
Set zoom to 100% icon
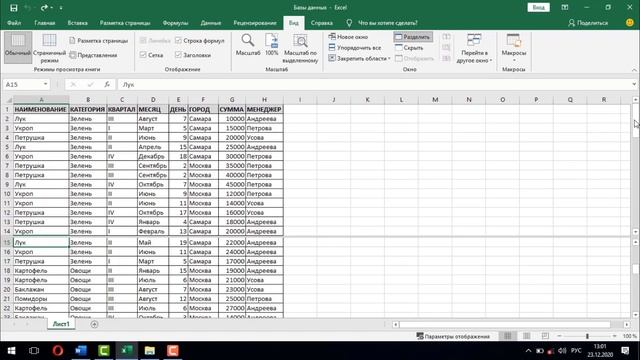click(x=271, y=45)
